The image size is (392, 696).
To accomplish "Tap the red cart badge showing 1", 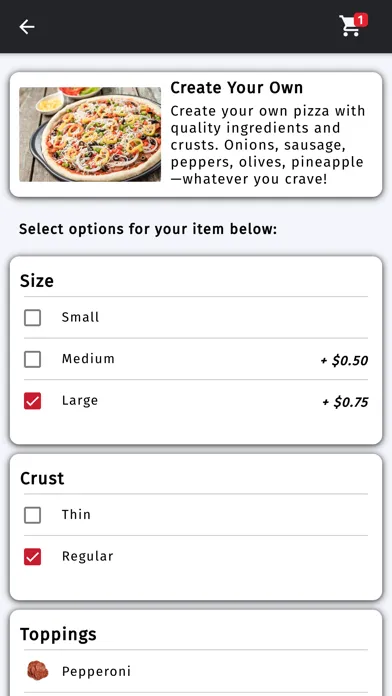I will click(x=361, y=20).
